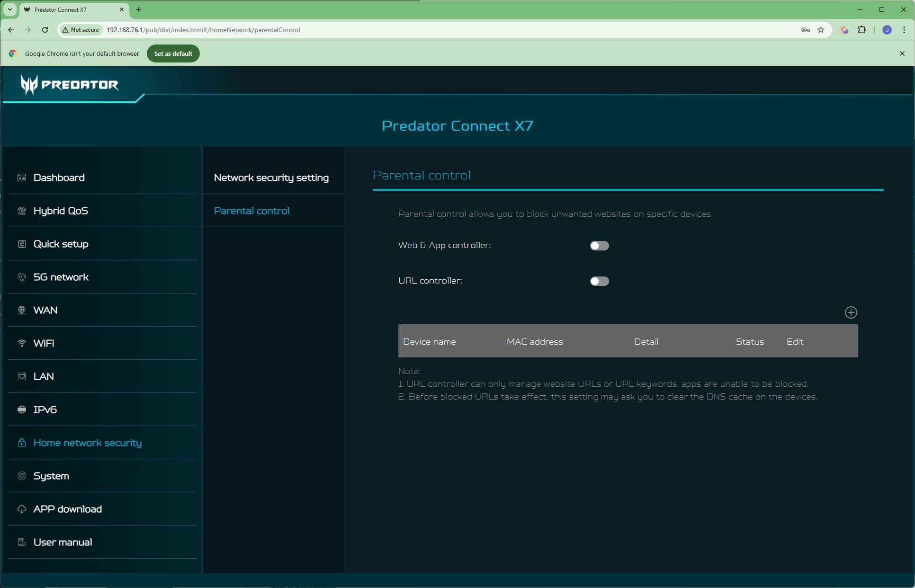Screen dimensions: 915x588
Task: Click the add device plus icon
Action: point(851,312)
